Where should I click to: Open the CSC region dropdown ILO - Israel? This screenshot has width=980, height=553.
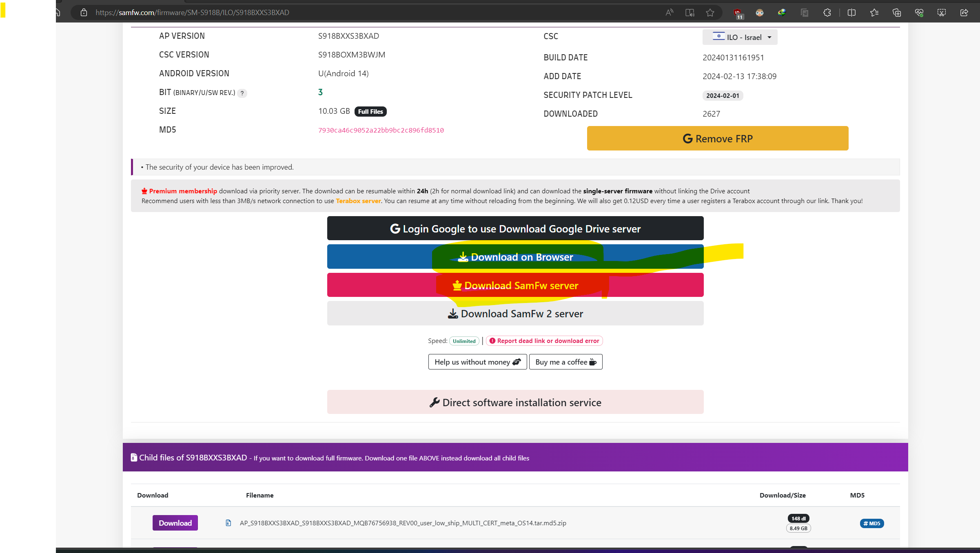(x=740, y=37)
